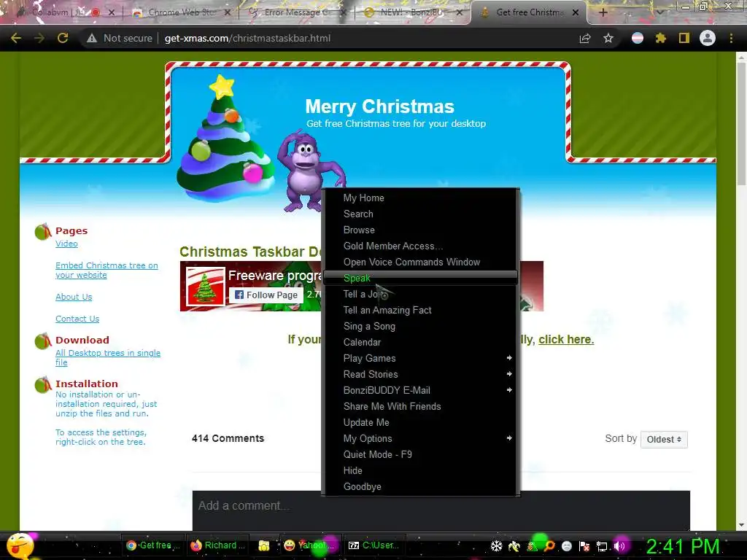Expand the My Options submenu arrow
The height and width of the screenshot is (560, 747).
[x=509, y=438]
